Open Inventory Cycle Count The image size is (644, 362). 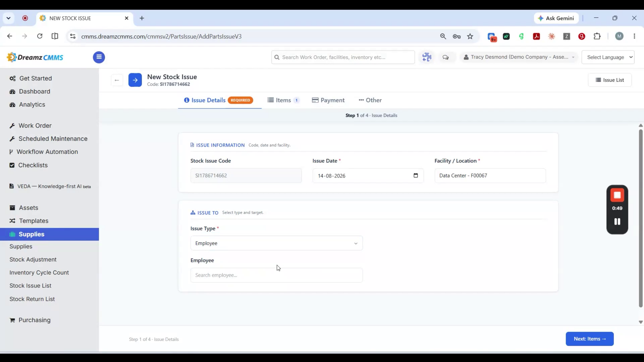click(39, 273)
